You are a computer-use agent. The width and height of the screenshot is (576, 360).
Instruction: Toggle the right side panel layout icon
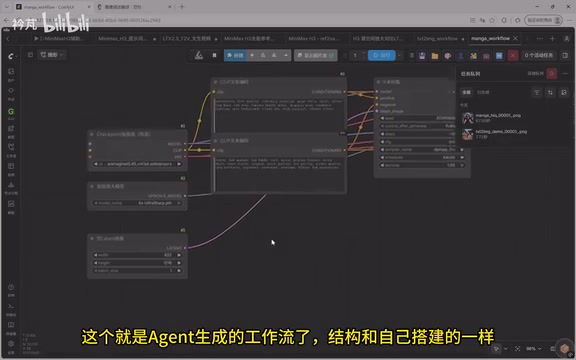(565, 55)
